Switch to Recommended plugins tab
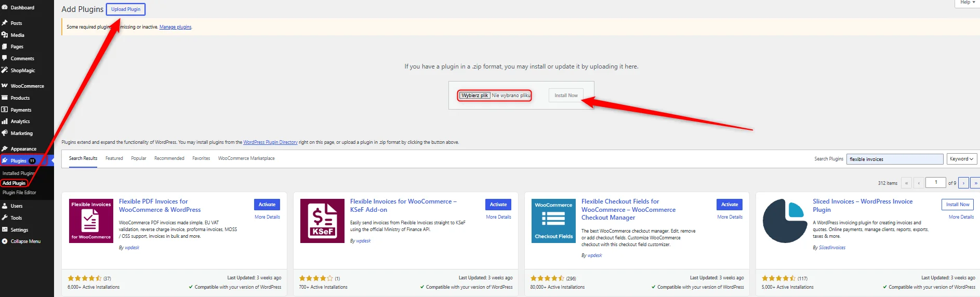The image size is (980, 297). (169, 158)
